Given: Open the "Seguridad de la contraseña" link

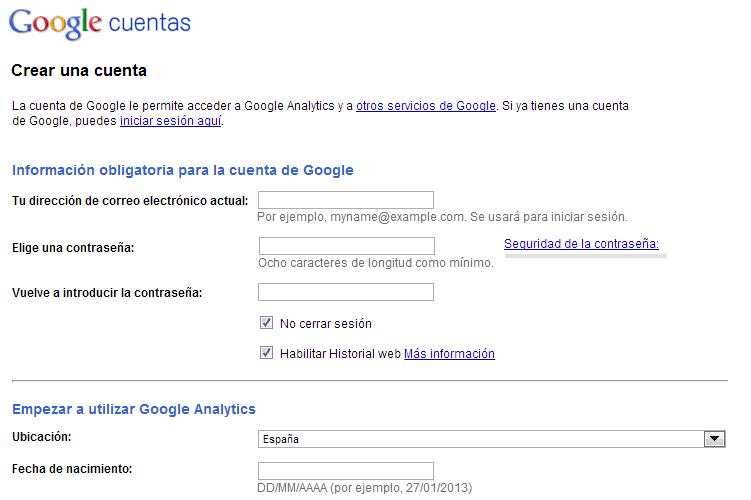Looking at the screenshot, I should [x=581, y=244].
